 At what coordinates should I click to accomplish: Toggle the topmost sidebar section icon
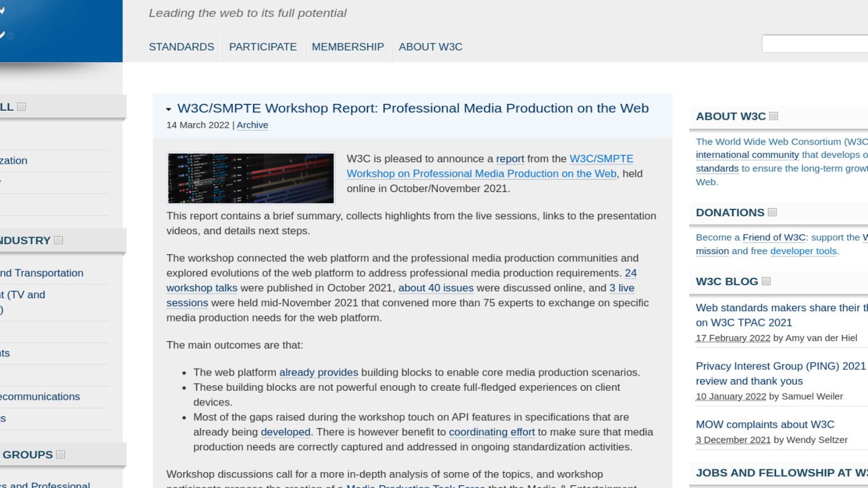[21, 107]
